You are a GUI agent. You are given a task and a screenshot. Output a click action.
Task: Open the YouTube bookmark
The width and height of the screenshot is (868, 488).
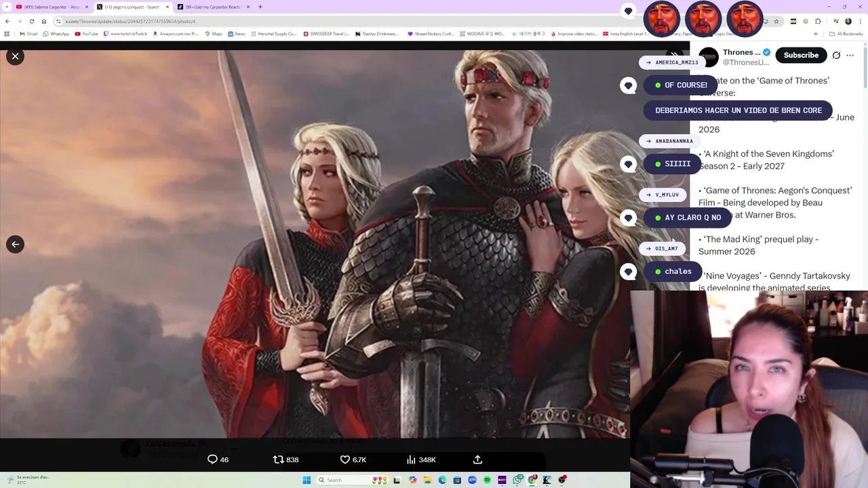(86, 34)
